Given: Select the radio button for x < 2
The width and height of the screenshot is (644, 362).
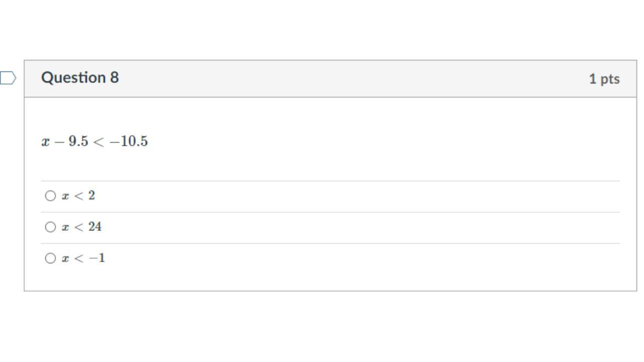Looking at the screenshot, I should click(x=50, y=196).
